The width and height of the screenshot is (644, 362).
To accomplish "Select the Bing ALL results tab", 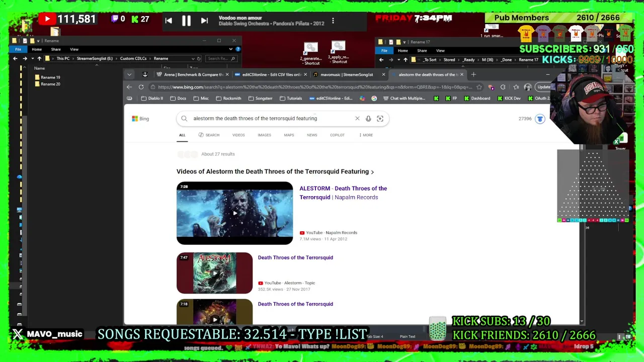I will point(182,135).
